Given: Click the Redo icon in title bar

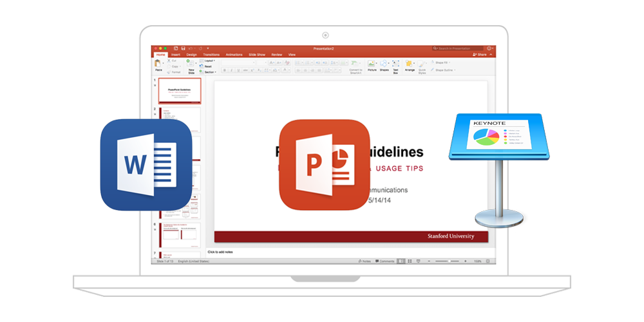Looking at the screenshot, I should coord(200,48).
